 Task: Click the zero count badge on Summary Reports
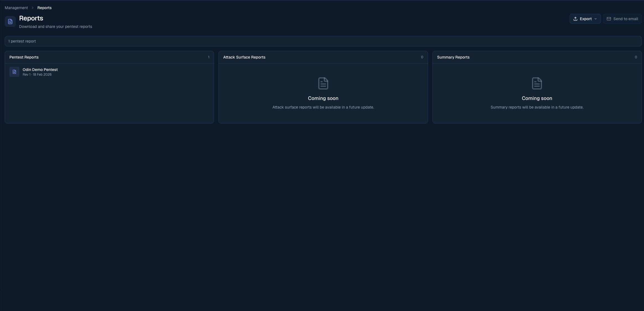(x=636, y=57)
